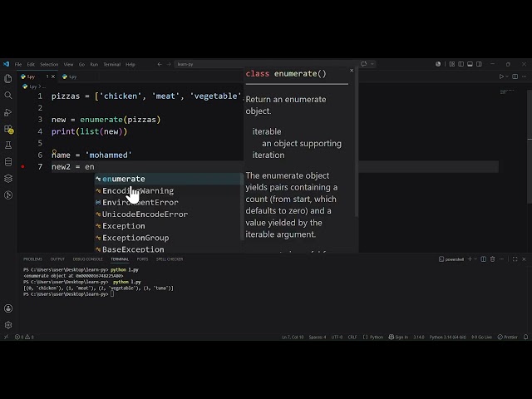Select EncodingWarning suggestion
This screenshot has height=399, width=532.
(168, 190)
